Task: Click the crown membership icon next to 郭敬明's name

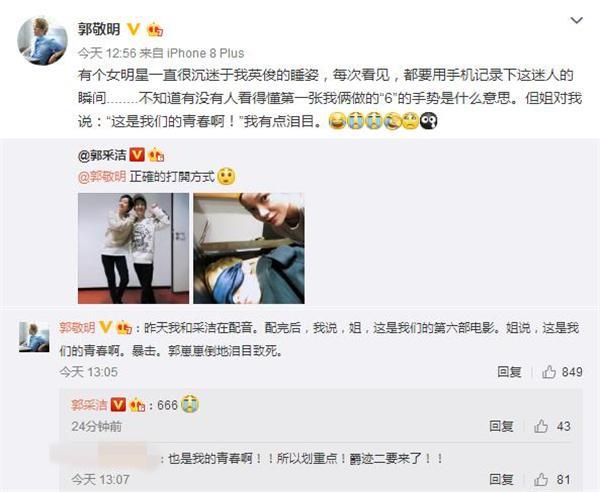Action: pos(155,29)
